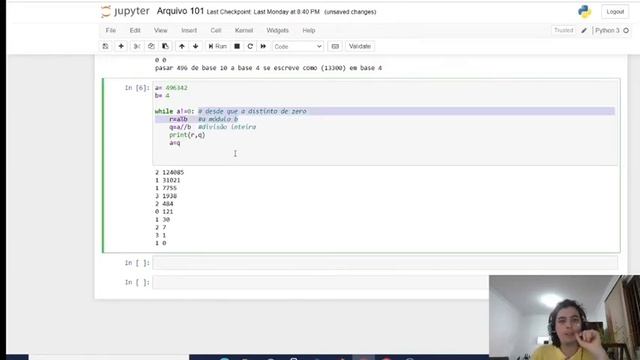Click output line '3 1938'

click(x=166, y=196)
